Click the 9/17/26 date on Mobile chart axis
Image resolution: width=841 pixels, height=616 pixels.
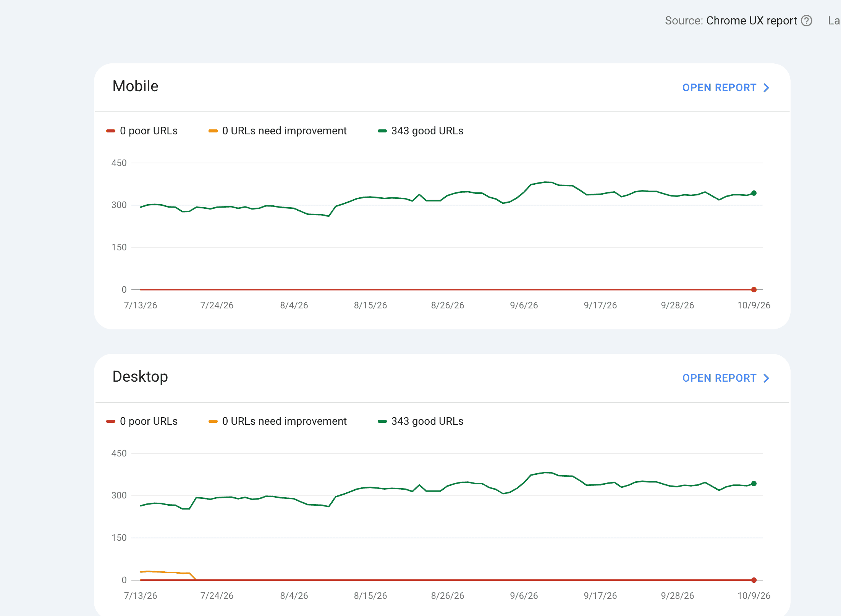click(600, 305)
